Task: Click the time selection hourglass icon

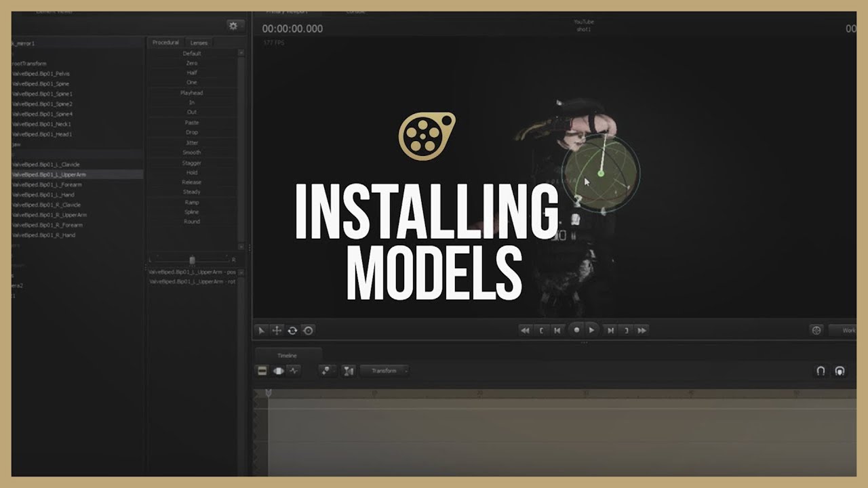Action: [349, 371]
